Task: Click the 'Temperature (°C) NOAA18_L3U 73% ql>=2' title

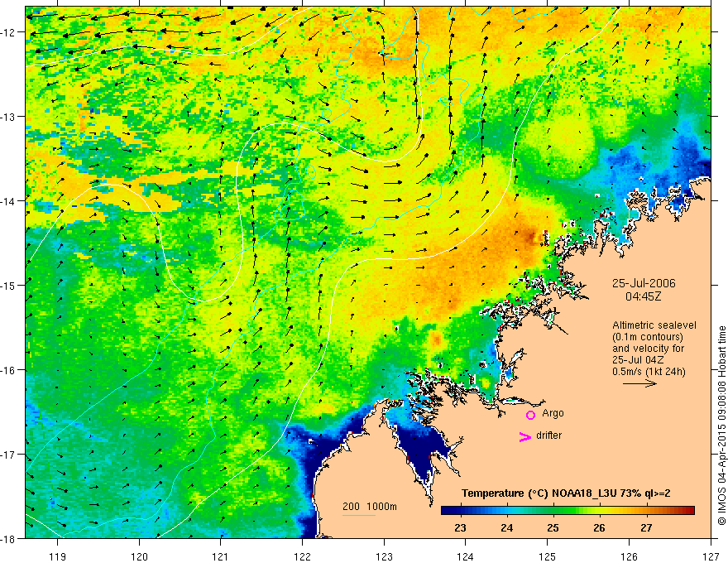Action: pos(566,493)
